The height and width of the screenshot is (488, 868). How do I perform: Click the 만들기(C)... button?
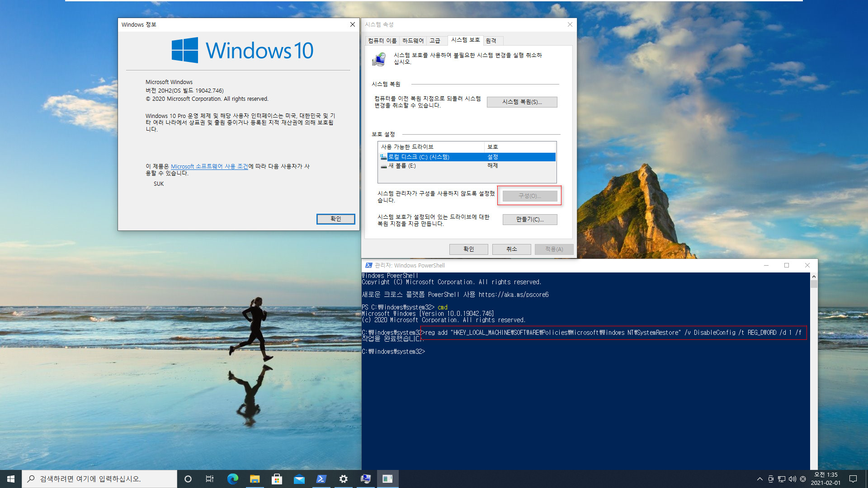pos(530,219)
